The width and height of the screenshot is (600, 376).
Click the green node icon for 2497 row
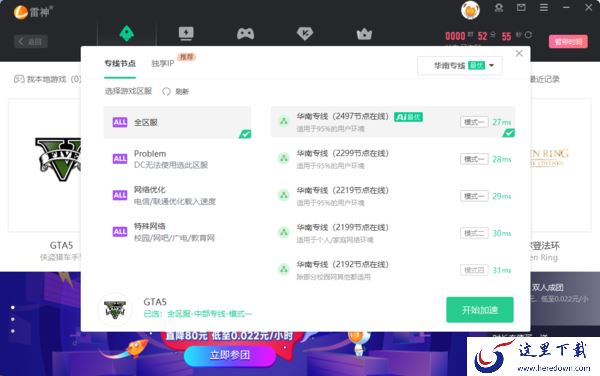coord(284,121)
